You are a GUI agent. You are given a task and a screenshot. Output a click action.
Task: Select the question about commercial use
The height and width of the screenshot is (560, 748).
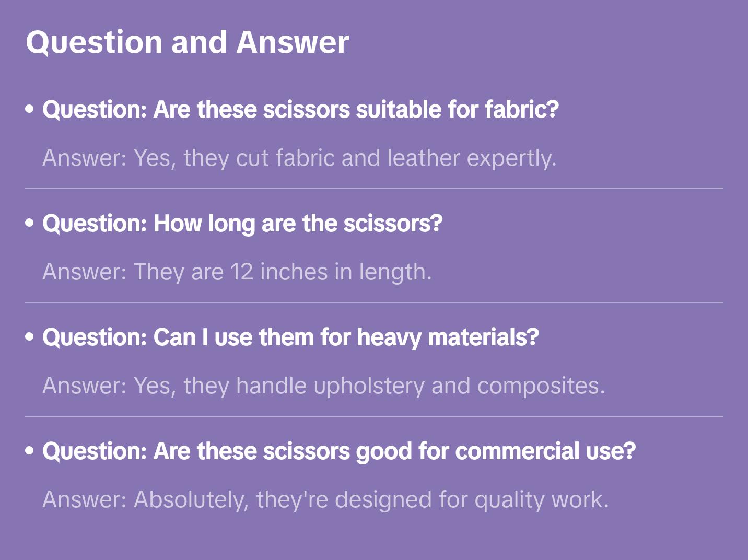click(x=338, y=451)
